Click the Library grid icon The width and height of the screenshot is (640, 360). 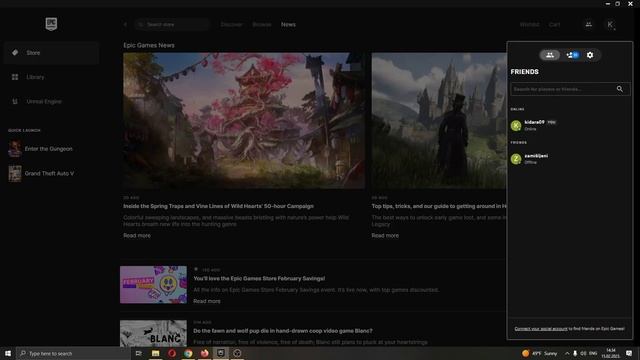point(15,77)
